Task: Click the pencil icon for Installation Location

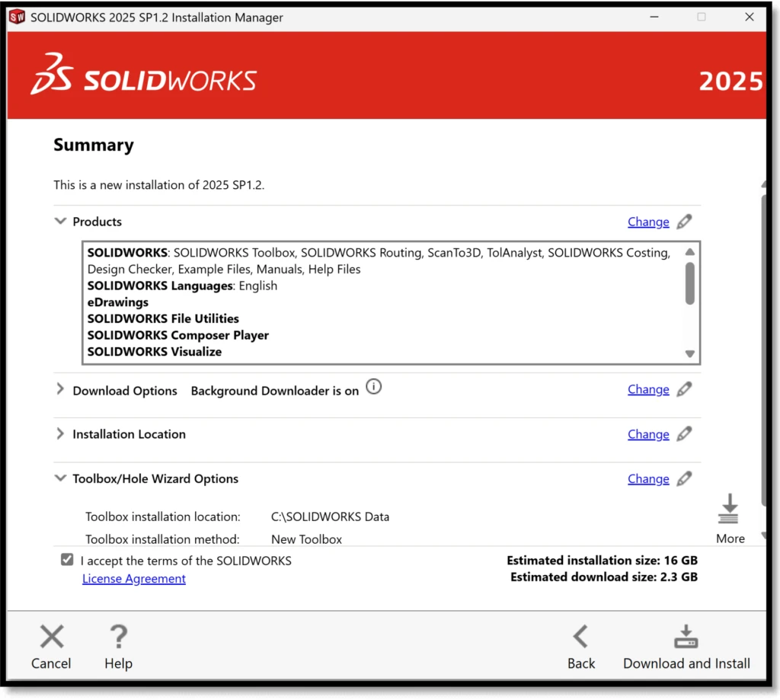Action: (684, 434)
